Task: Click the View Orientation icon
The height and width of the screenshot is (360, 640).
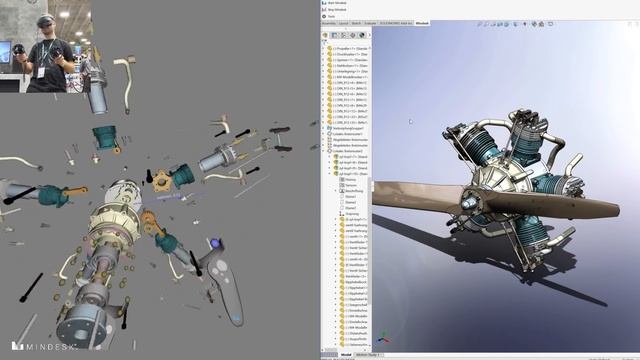Action: tap(507, 24)
